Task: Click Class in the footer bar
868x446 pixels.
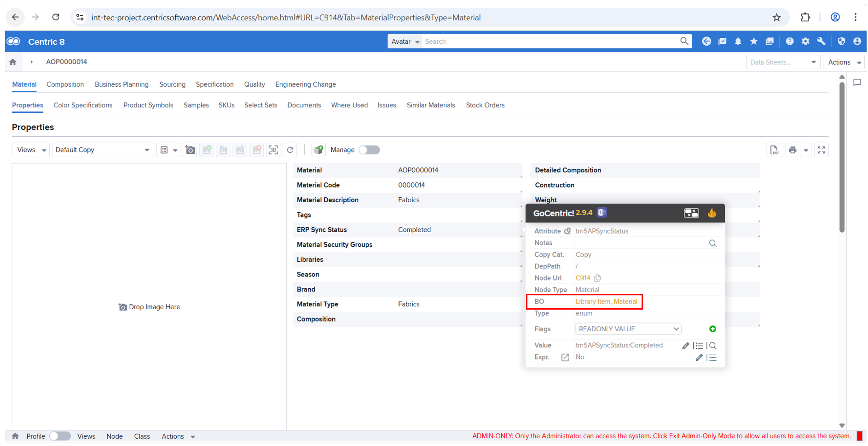Action: point(142,436)
